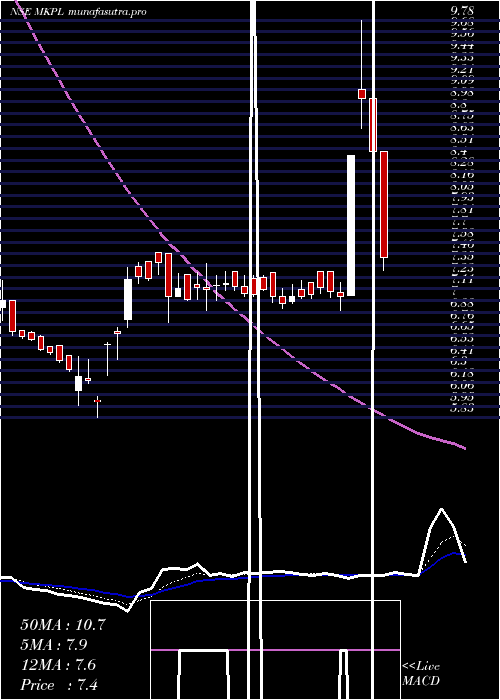This screenshot has width=500, height=700.
Task: Click the NSE MKPL munafasutra.pro title text
Action: [79, 12]
